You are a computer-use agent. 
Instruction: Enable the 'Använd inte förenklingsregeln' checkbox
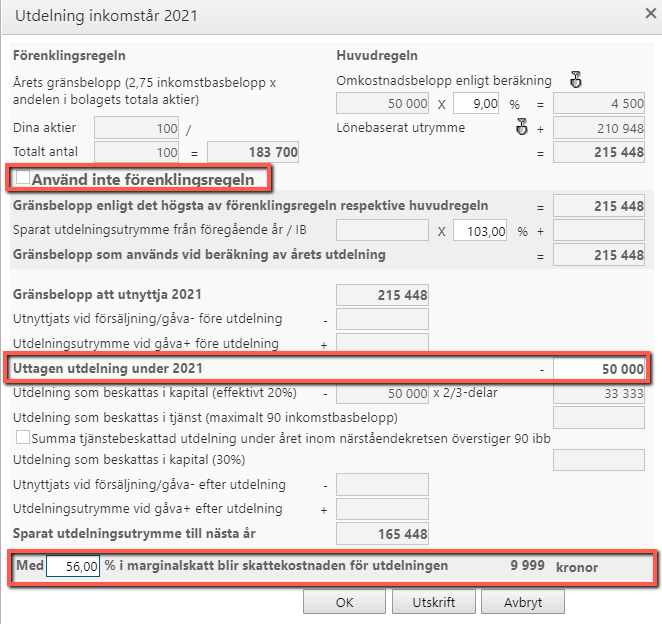(22, 177)
